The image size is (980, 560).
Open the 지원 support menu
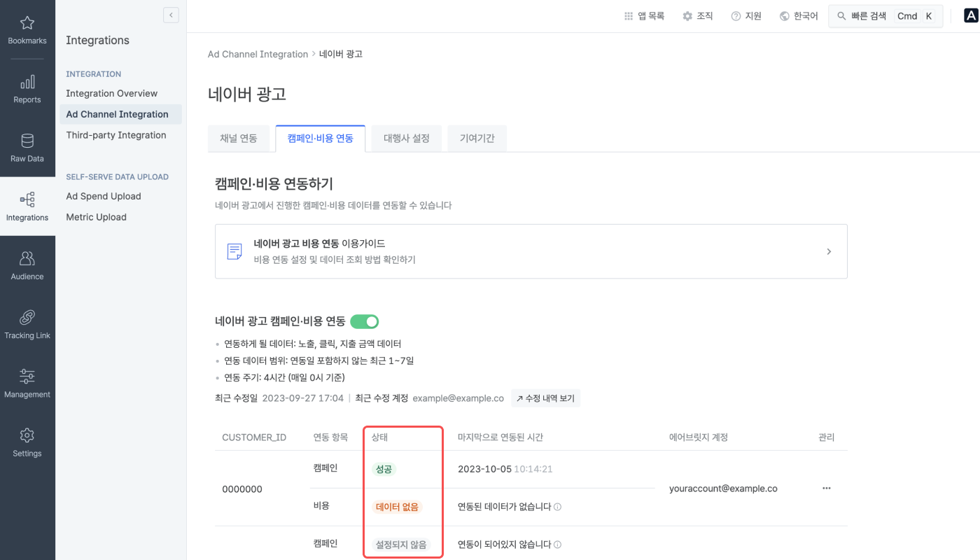coord(746,16)
